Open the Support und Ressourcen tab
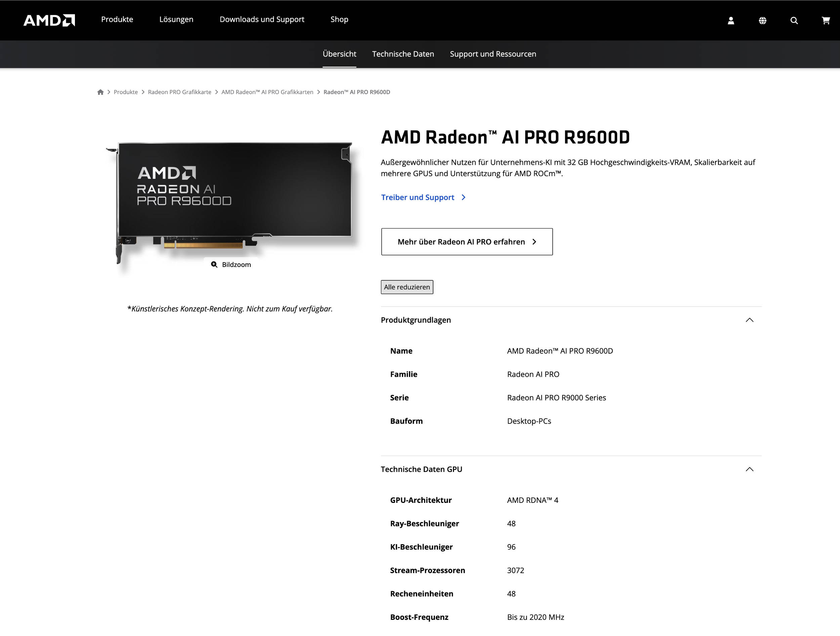 click(x=493, y=54)
